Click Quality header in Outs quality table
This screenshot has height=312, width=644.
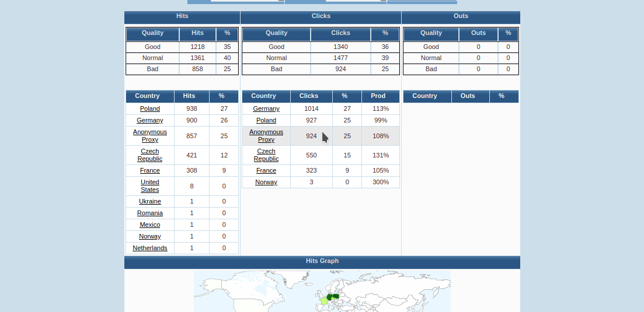[431, 33]
